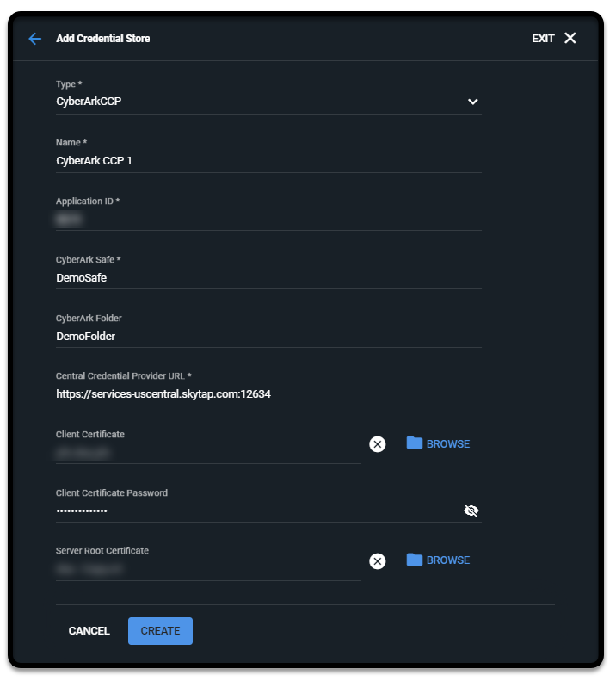
Task: Click the folder icon to browse Server Root Certificate
Action: 415,560
